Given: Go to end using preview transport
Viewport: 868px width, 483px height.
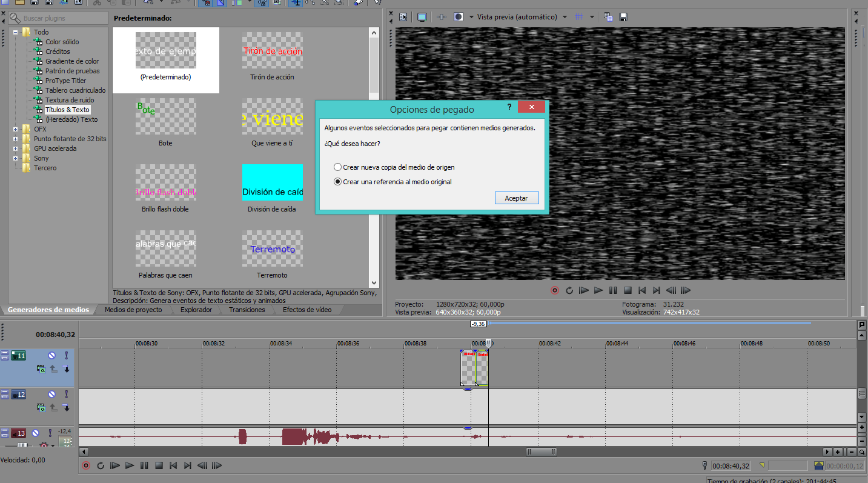Looking at the screenshot, I should click(x=657, y=290).
